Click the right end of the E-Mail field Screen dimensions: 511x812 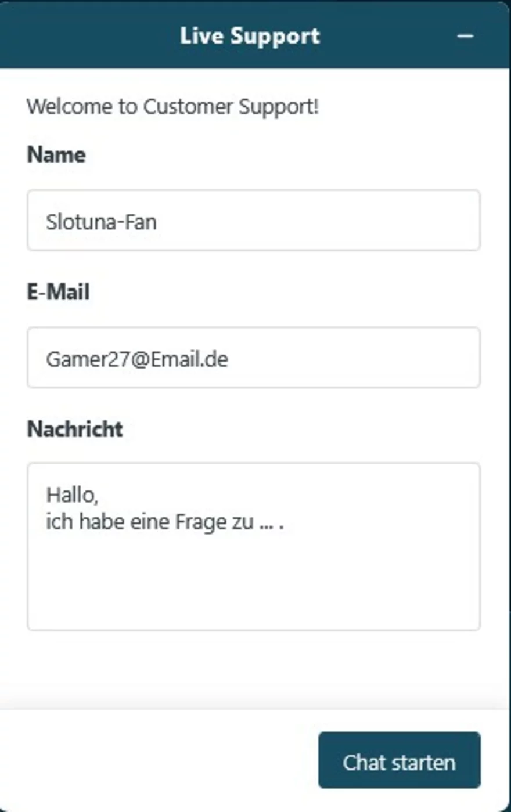tap(453, 358)
